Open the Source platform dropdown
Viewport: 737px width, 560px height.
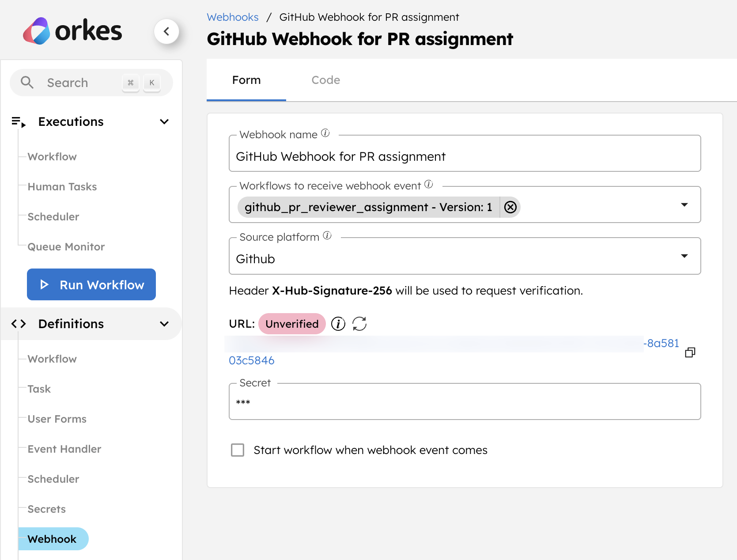[685, 256]
